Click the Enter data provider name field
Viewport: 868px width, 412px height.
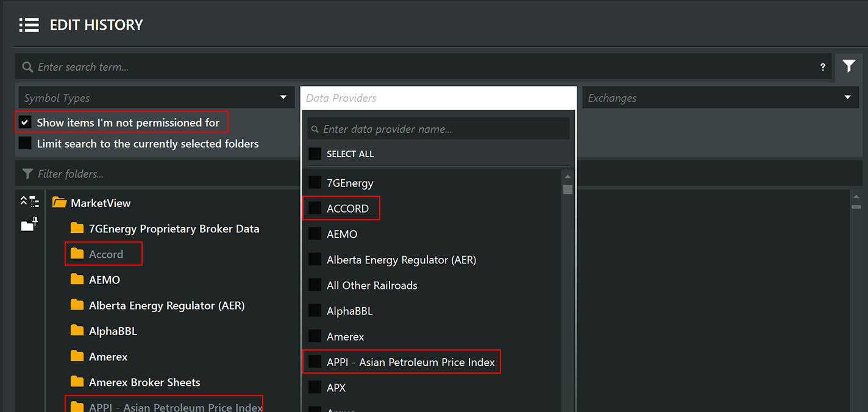[438, 129]
